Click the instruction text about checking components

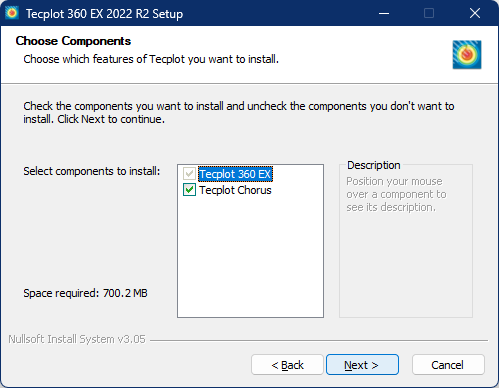[239, 112]
